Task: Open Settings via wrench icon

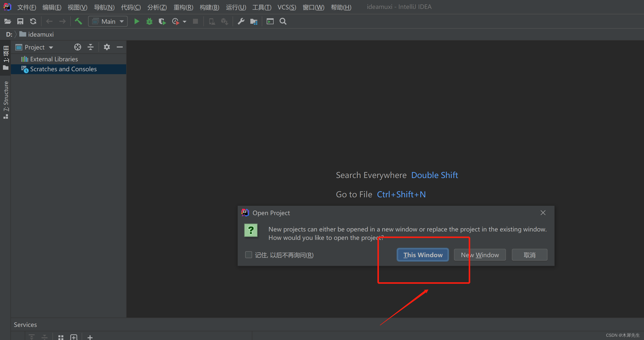Action: tap(241, 22)
